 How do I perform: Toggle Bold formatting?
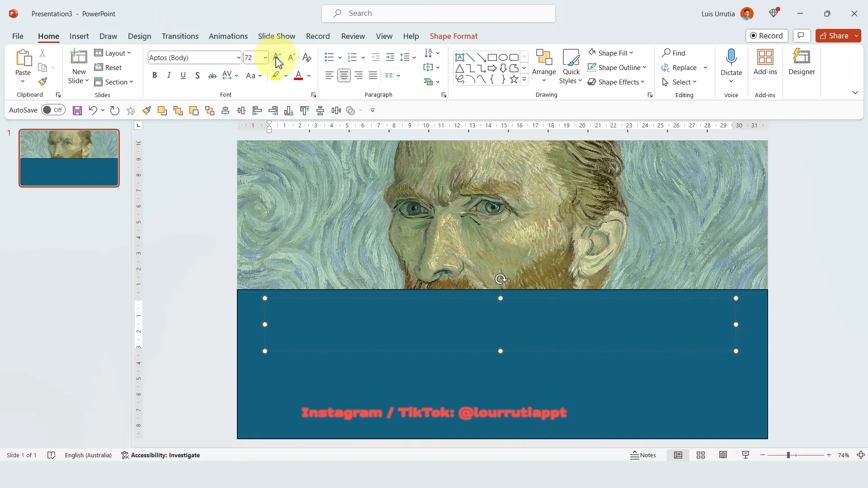click(x=155, y=75)
